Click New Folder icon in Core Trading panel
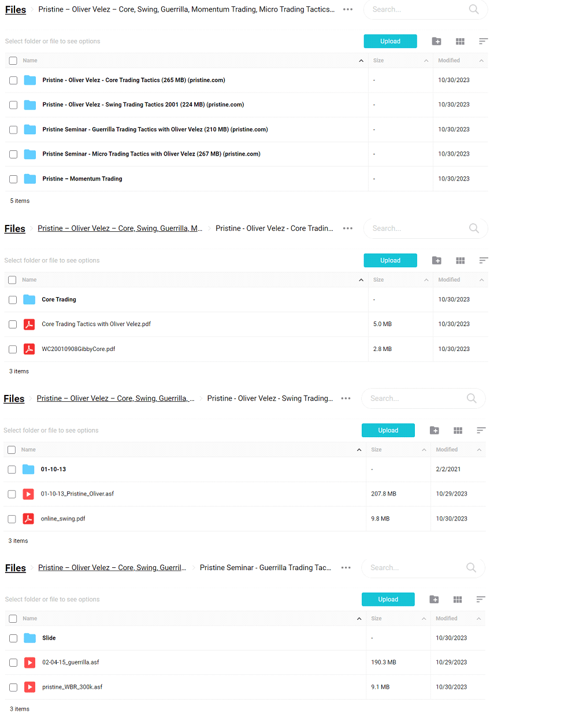568x728 pixels. click(x=437, y=260)
